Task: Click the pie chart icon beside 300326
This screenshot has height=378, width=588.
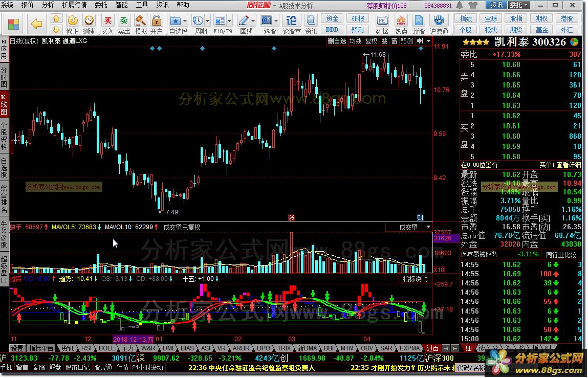Action: pyautogui.click(x=575, y=41)
